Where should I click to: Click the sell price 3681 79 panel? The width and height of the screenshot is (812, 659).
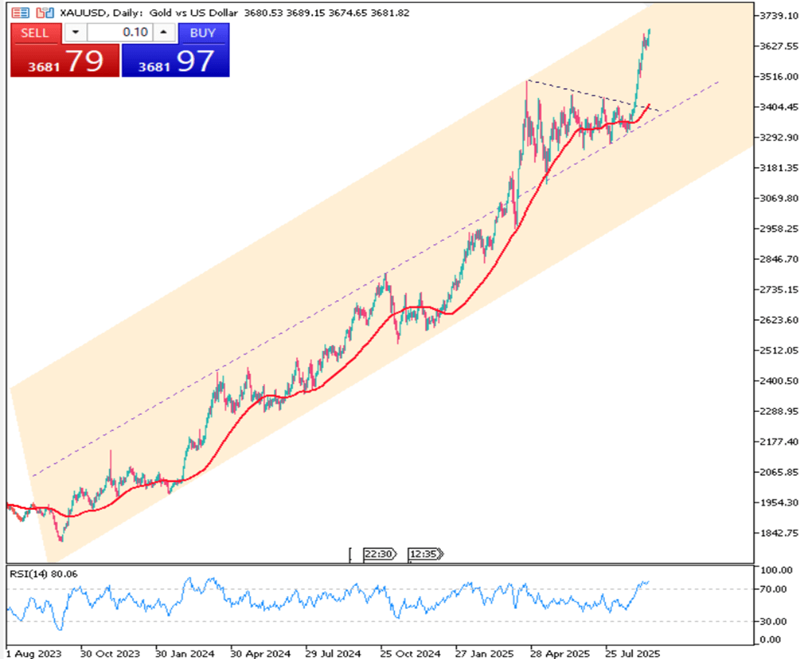coord(65,62)
